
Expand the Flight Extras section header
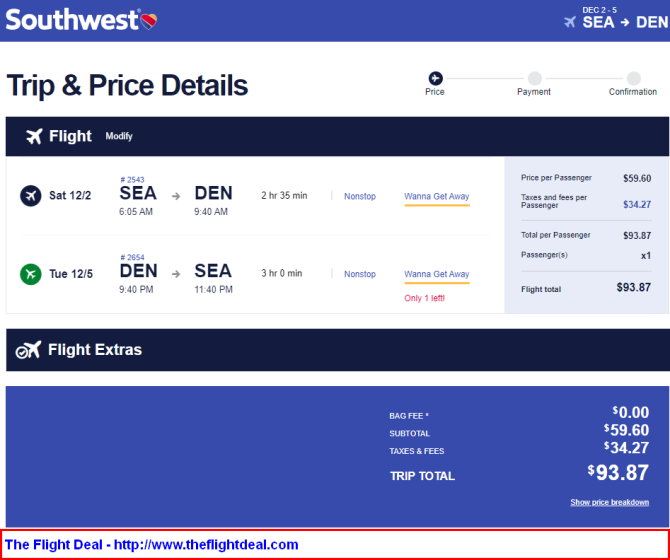pos(338,350)
